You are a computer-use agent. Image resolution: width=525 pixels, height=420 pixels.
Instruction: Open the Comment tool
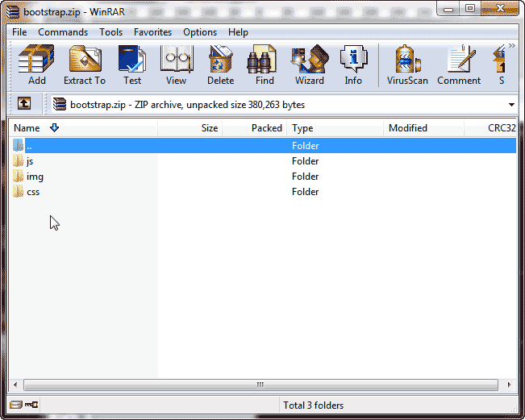(x=459, y=65)
